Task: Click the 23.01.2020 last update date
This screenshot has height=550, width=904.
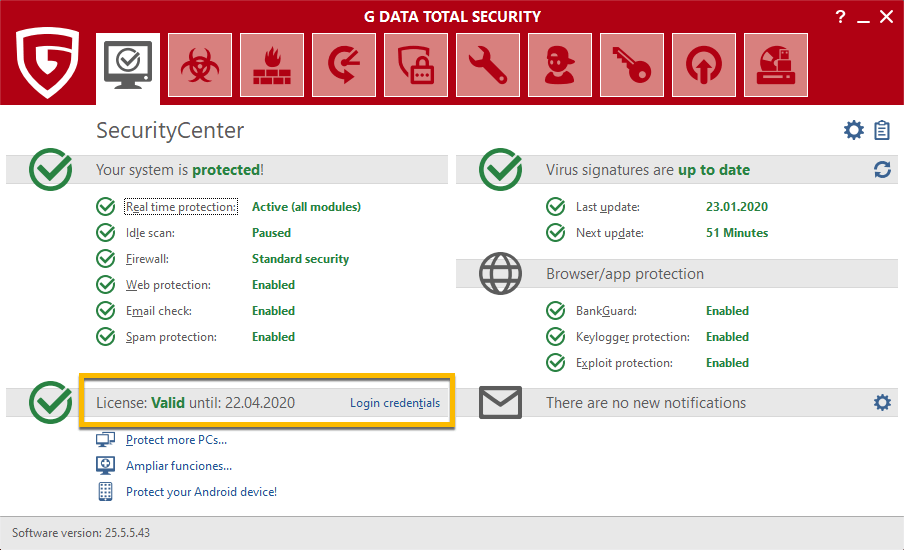Action: click(x=737, y=207)
